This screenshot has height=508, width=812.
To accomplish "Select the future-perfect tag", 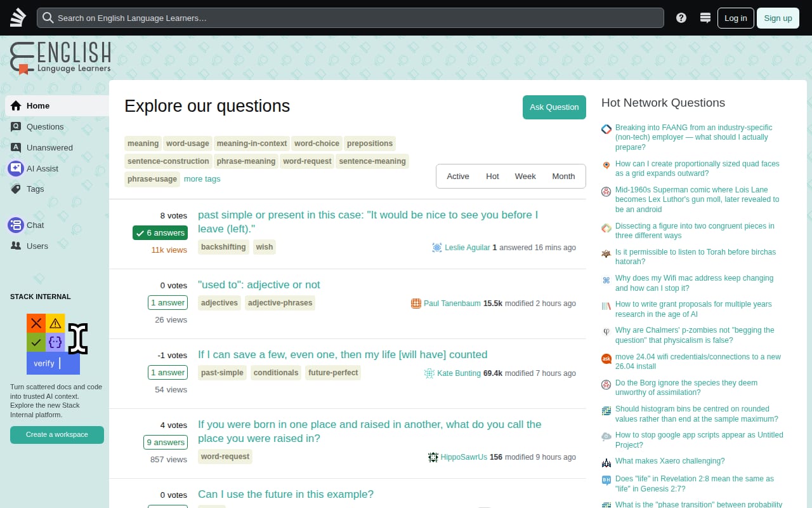I will [x=333, y=373].
